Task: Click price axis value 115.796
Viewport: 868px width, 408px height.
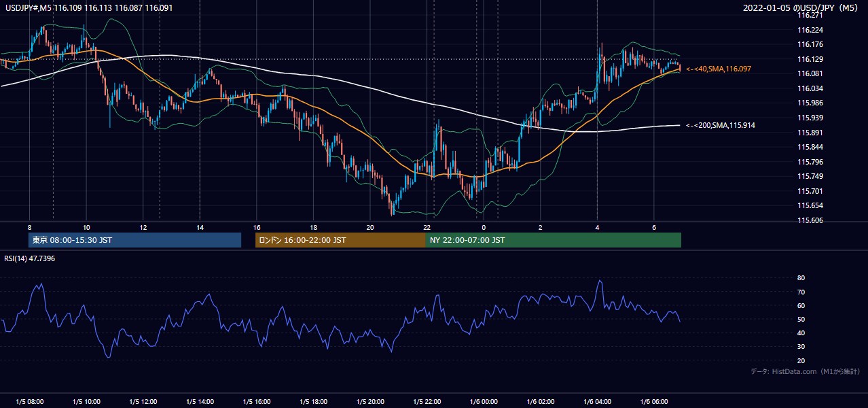Action: click(x=810, y=162)
